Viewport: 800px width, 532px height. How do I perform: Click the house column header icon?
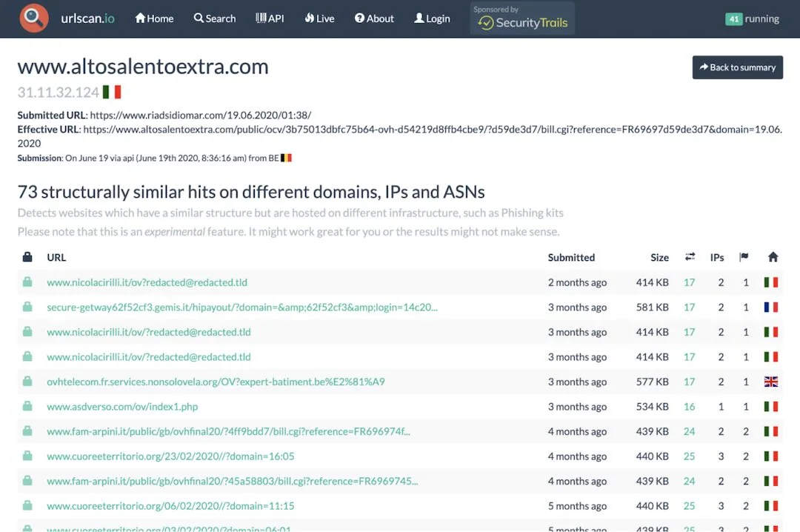[x=773, y=257]
